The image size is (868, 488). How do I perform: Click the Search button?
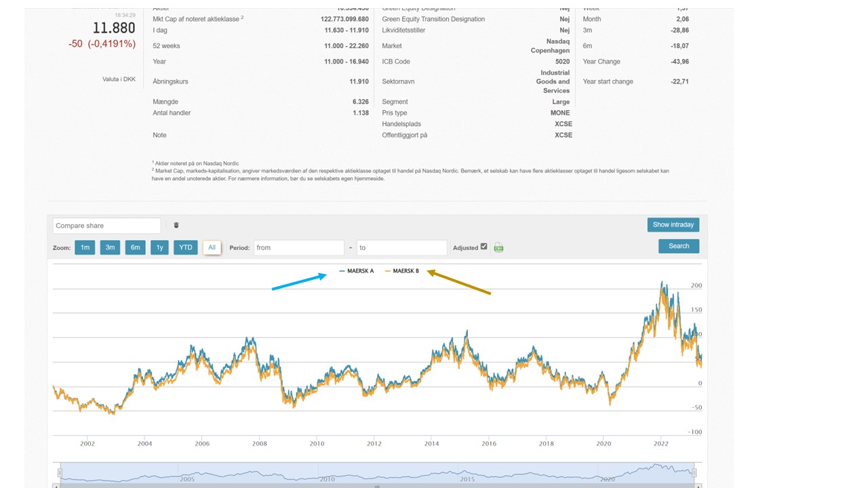pyautogui.click(x=679, y=246)
